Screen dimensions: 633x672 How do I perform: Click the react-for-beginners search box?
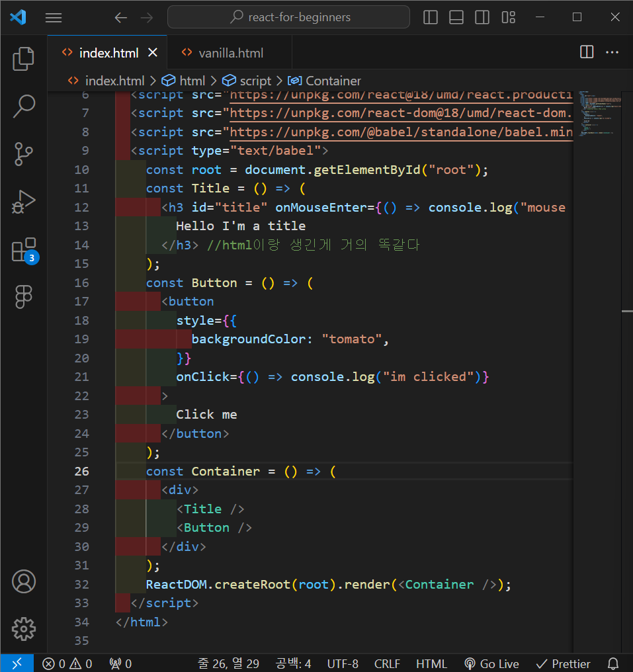(289, 18)
